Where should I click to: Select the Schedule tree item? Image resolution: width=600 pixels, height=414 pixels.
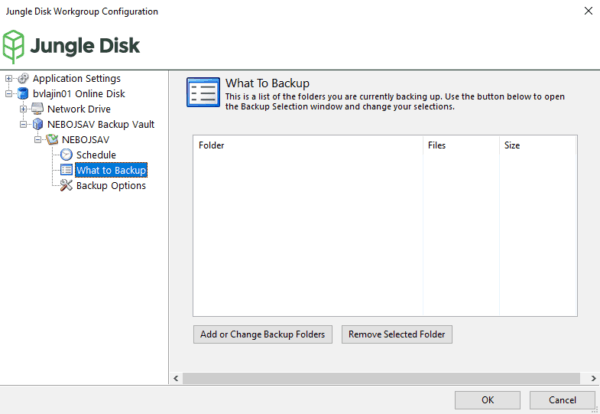[x=96, y=155]
